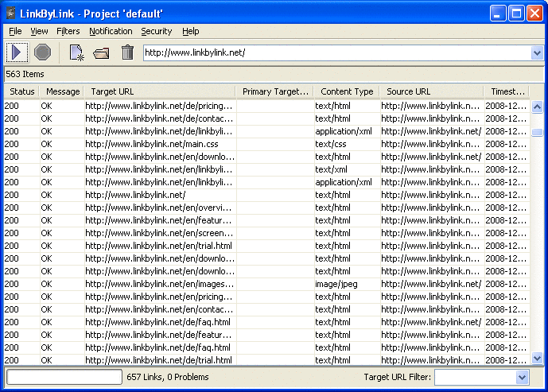
Task: Click the 657 Links, 0 Problems status text
Action: 168,377
